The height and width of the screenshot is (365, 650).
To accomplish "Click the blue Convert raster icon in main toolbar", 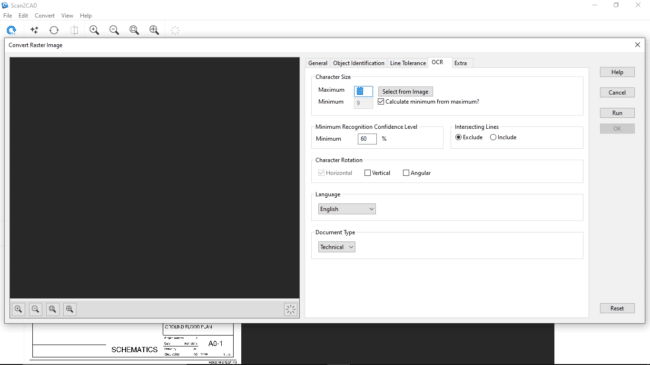I will (x=11, y=30).
